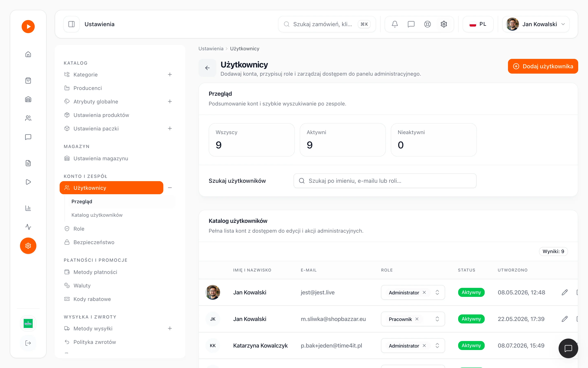This screenshot has height=368, width=588.
Task: Click the logout icon at rail bottom
Action: (x=28, y=343)
